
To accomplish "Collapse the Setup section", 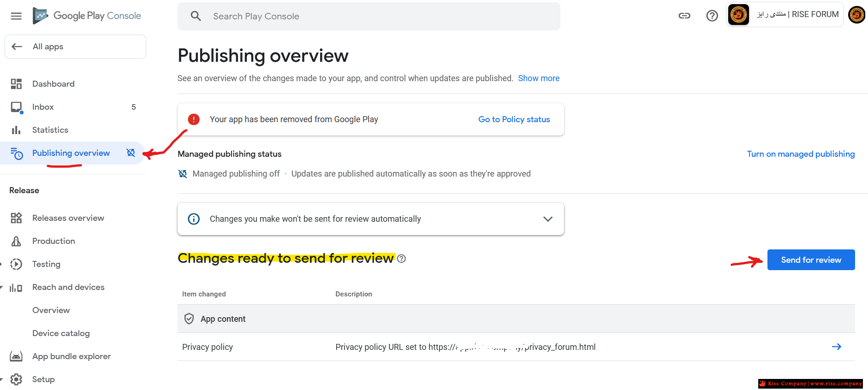I will click(1, 379).
